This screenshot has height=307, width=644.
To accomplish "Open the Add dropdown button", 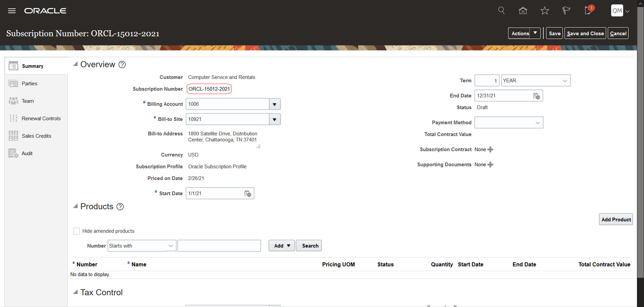I will click(x=282, y=246).
